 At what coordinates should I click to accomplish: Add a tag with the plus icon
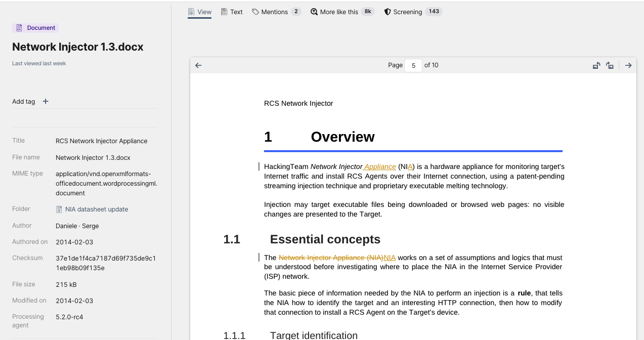coord(46,101)
